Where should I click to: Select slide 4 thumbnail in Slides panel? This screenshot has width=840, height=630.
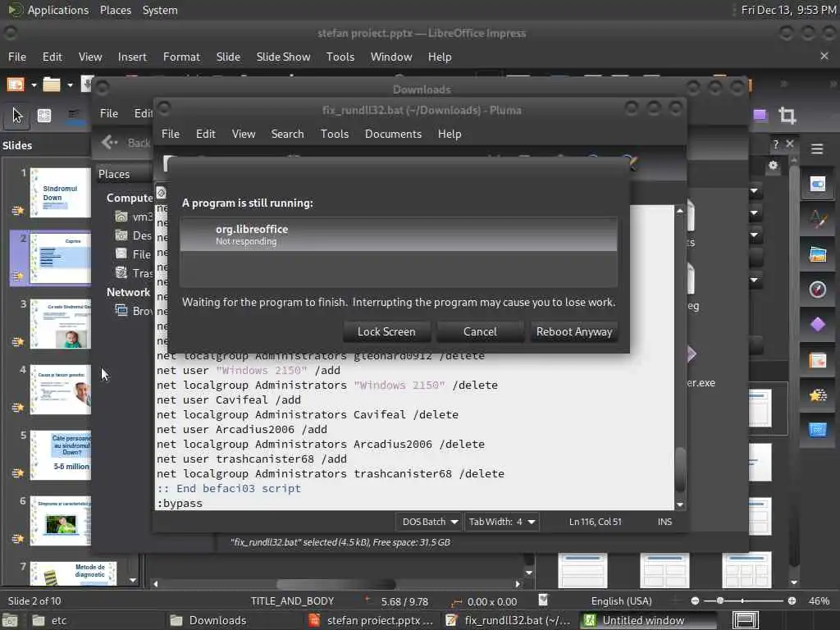click(x=60, y=390)
